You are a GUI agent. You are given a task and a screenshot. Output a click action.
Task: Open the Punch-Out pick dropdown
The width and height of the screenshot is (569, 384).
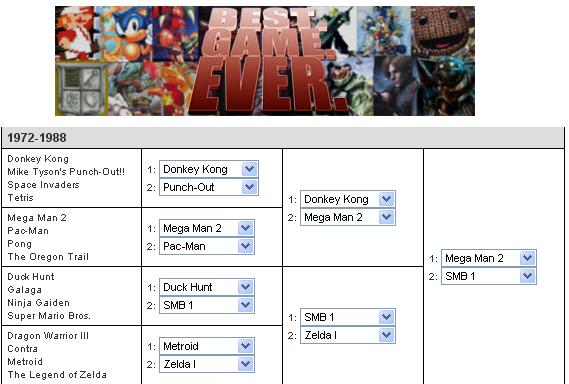(x=209, y=187)
